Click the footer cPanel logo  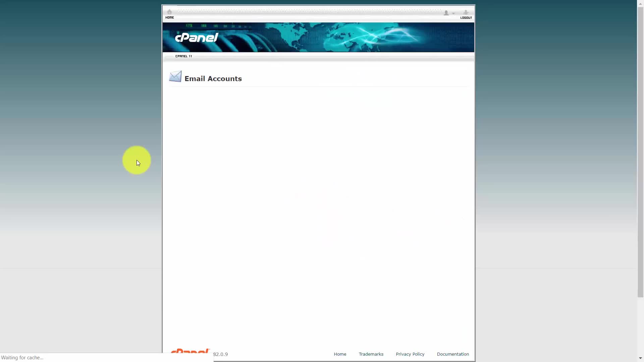click(x=190, y=351)
